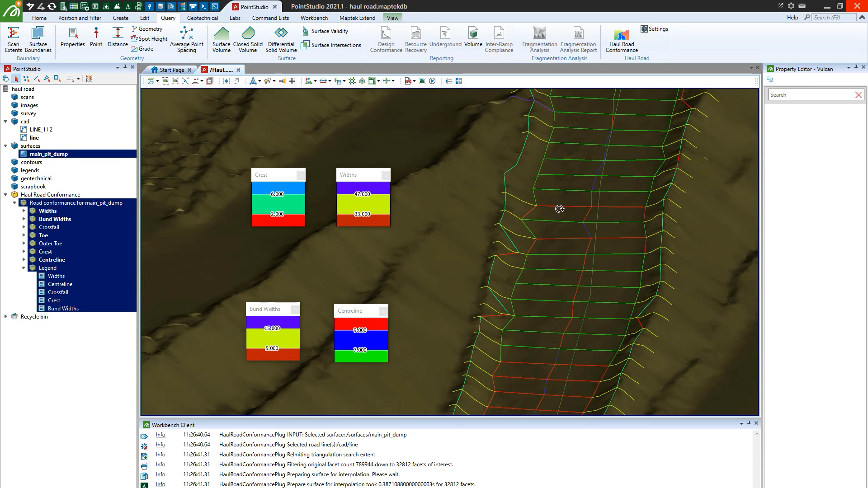The height and width of the screenshot is (488, 868).
Task: Expand the Recycle bin node
Action: click(x=5, y=317)
